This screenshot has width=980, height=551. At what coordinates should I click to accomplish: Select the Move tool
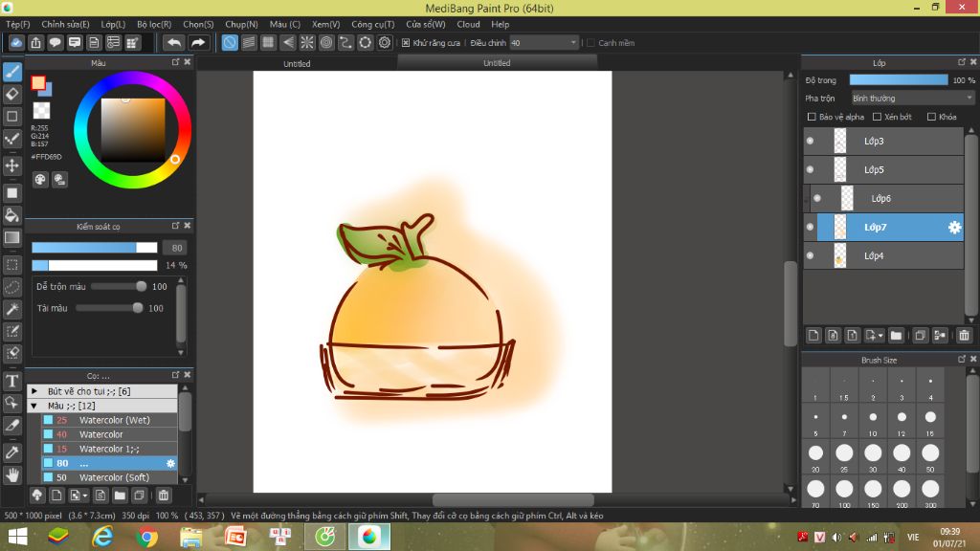click(x=12, y=165)
